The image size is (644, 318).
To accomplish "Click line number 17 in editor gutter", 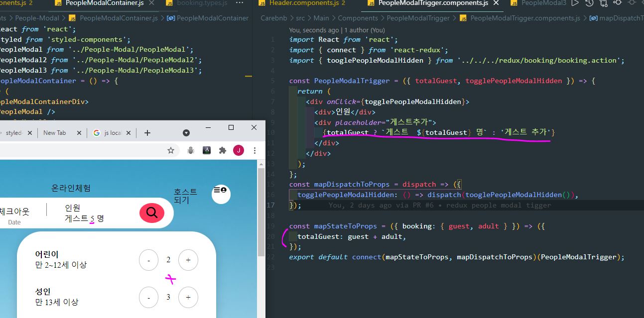I will [271, 205].
